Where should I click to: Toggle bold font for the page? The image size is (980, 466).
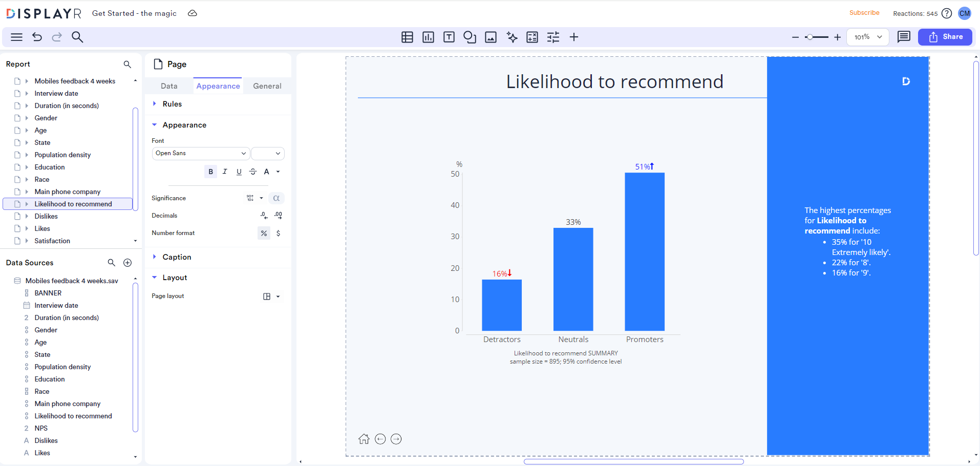pyautogui.click(x=210, y=172)
